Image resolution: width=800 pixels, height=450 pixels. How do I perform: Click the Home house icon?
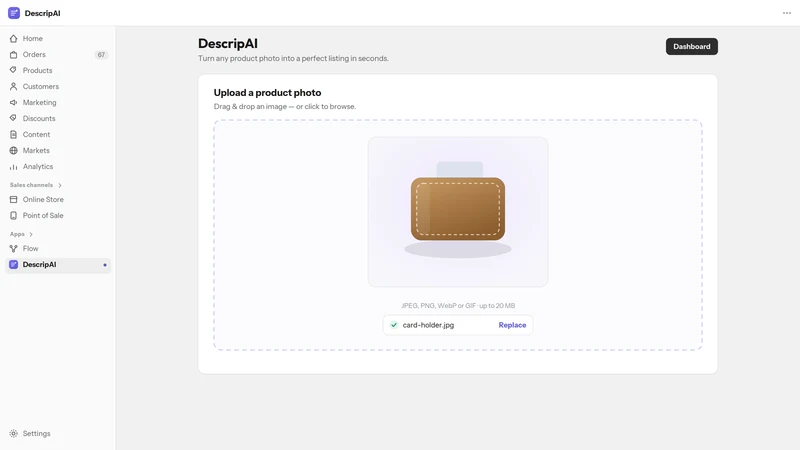[x=14, y=39]
